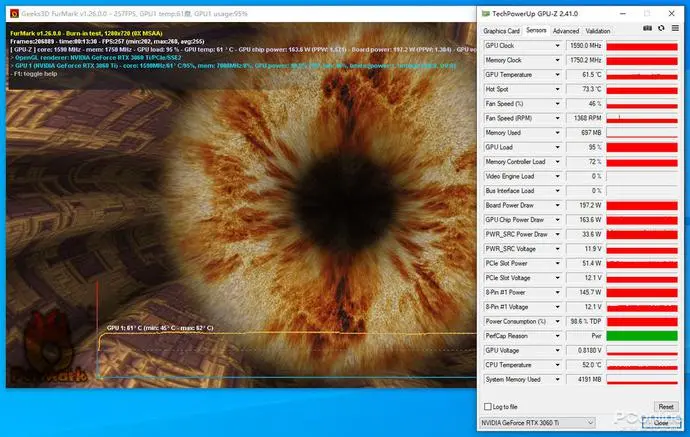Open the Memory Used sensor dropdown
The image size is (690, 437).
(557, 133)
